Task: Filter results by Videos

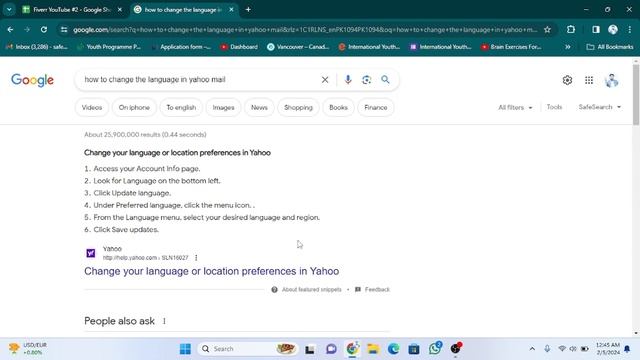Action: pyautogui.click(x=92, y=108)
